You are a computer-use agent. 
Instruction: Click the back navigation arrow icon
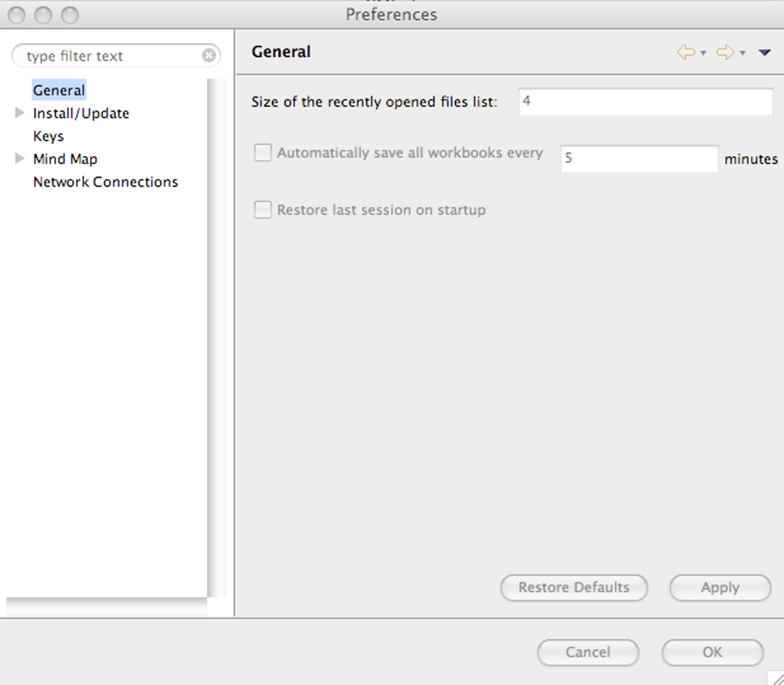click(685, 52)
